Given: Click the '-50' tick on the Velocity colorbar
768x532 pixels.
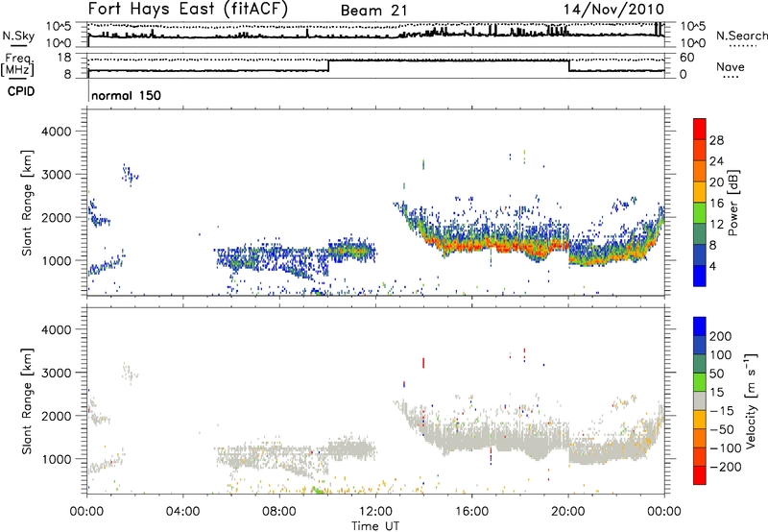Looking at the screenshot, I should point(722,429).
